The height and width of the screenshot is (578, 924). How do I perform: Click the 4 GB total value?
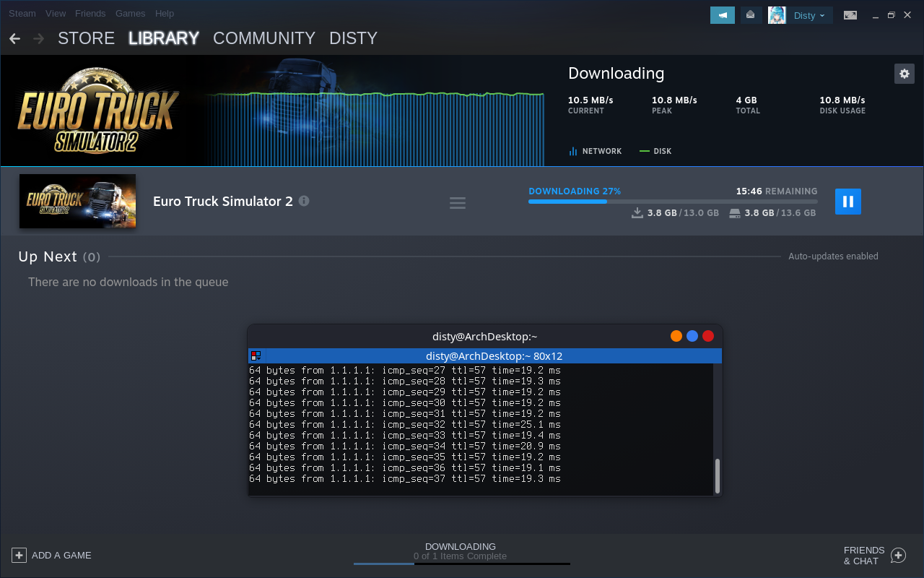746,100
